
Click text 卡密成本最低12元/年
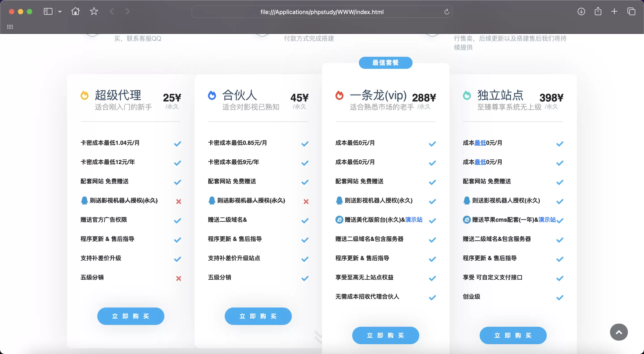108,162
